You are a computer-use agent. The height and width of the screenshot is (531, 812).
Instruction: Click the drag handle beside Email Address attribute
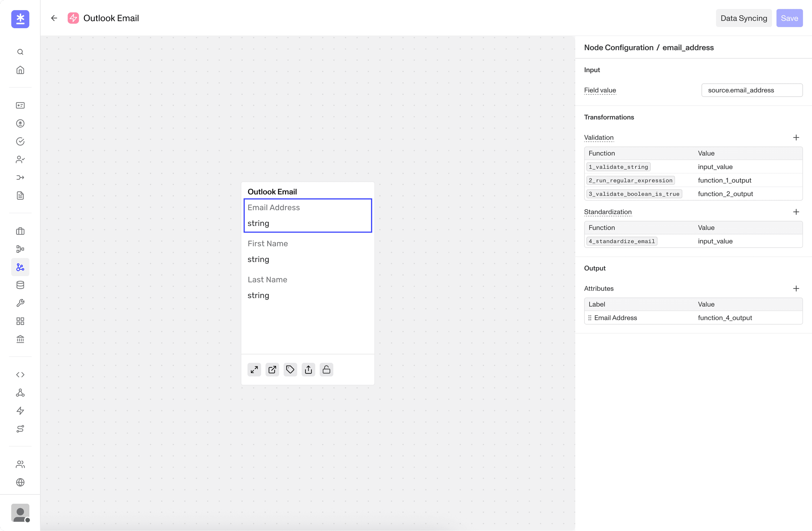point(589,318)
